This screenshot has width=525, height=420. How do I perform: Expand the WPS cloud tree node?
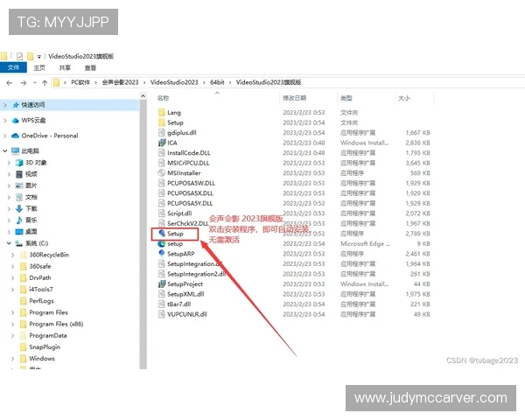point(5,120)
